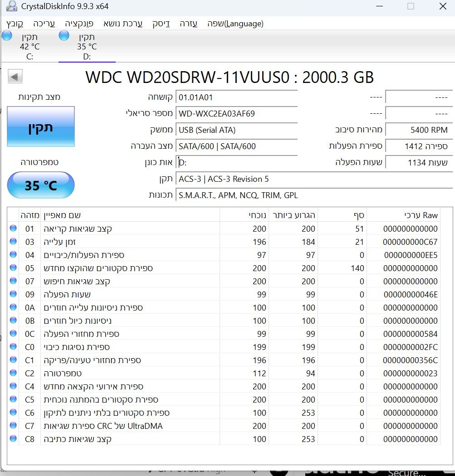The height and width of the screenshot is (476, 455).
Task: Click the drive letter field D:
Action: [236, 163]
